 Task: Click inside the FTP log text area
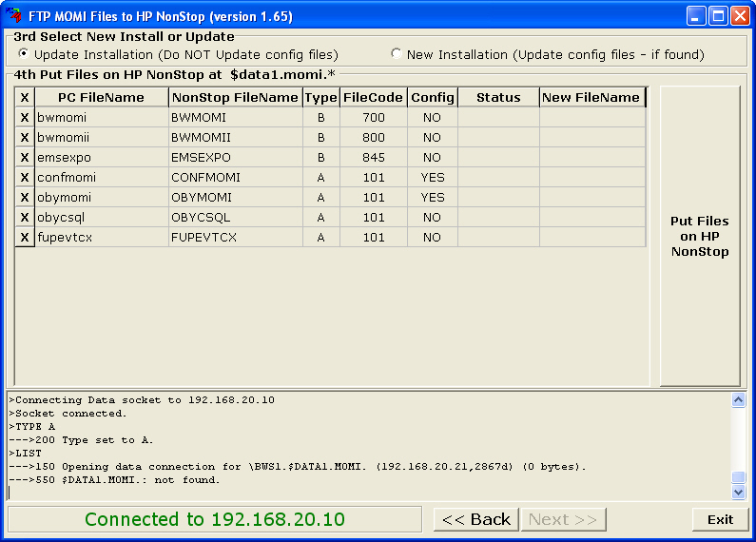click(369, 446)
